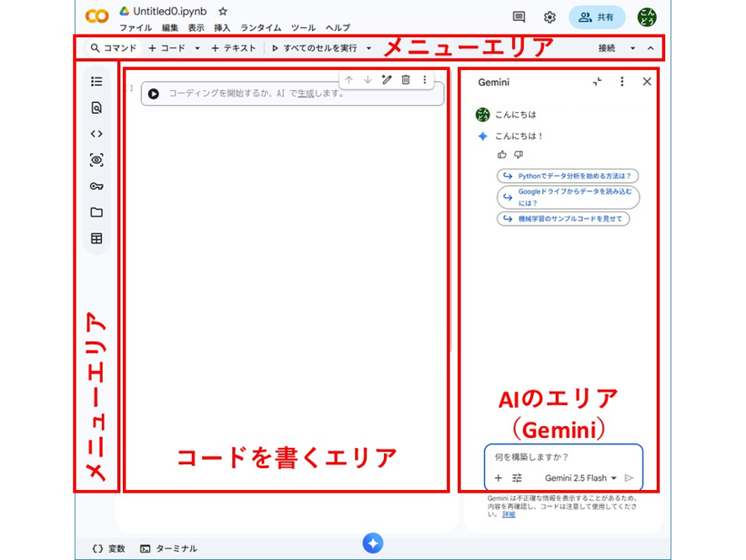Click the floating Gemini sparkle button
746x560 pixels.
pos(373,543)
